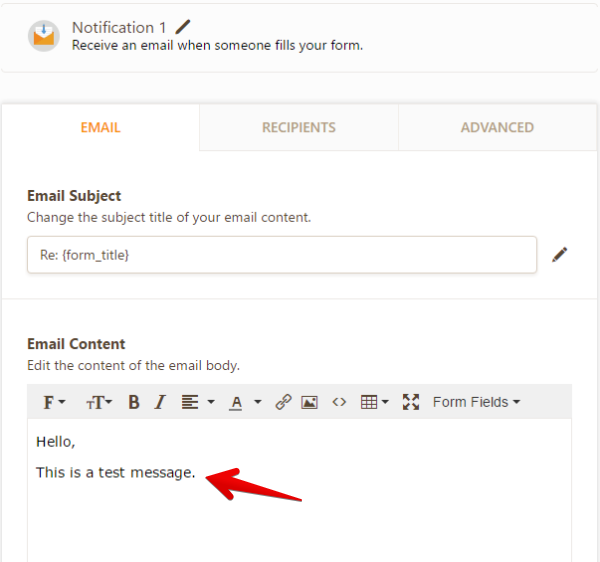The width and height of the screenshot is (600, 562).
Task: Click the fullscreen editor icon
Action: click(410, 402)
